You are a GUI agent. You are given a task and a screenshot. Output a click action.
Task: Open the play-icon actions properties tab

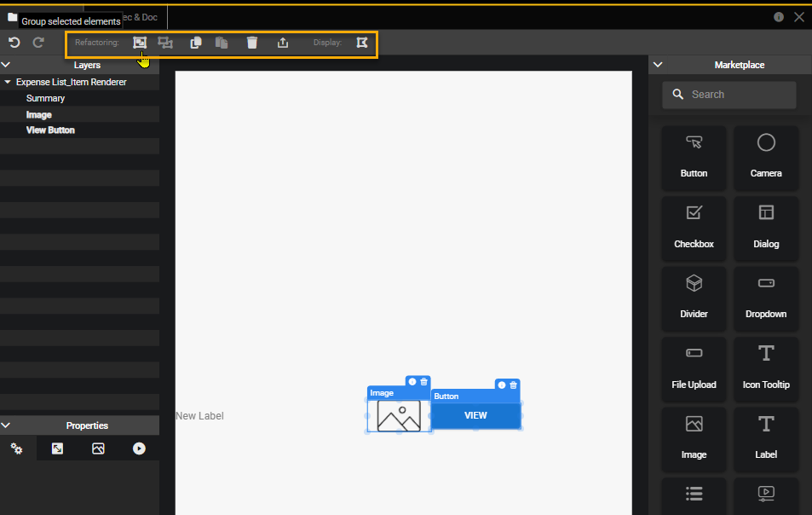139,448
